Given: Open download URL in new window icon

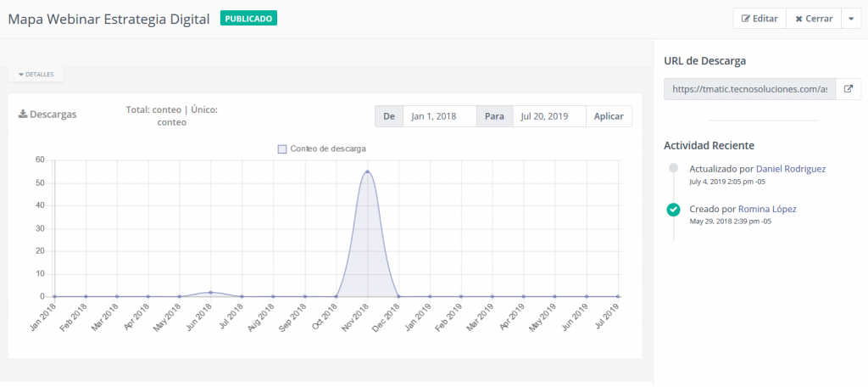Looking at the screenshot, I should (848, 88).
